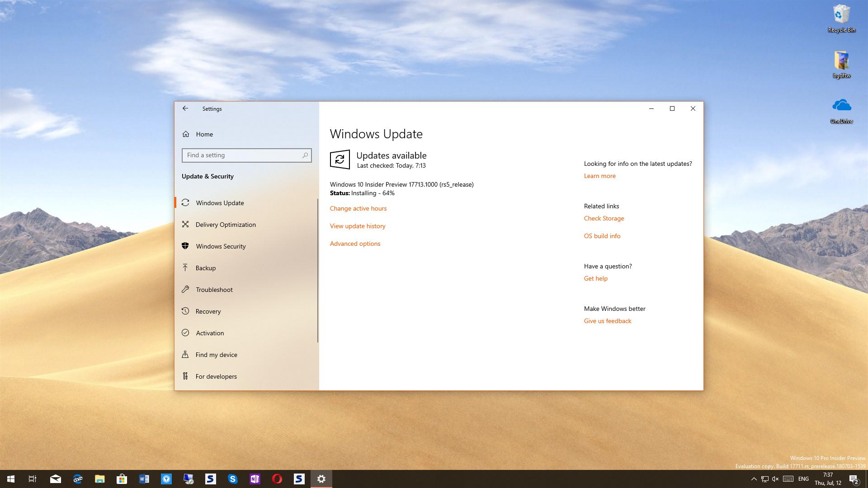
Task: Go to the Activation section
Action: tap(246, 333)
